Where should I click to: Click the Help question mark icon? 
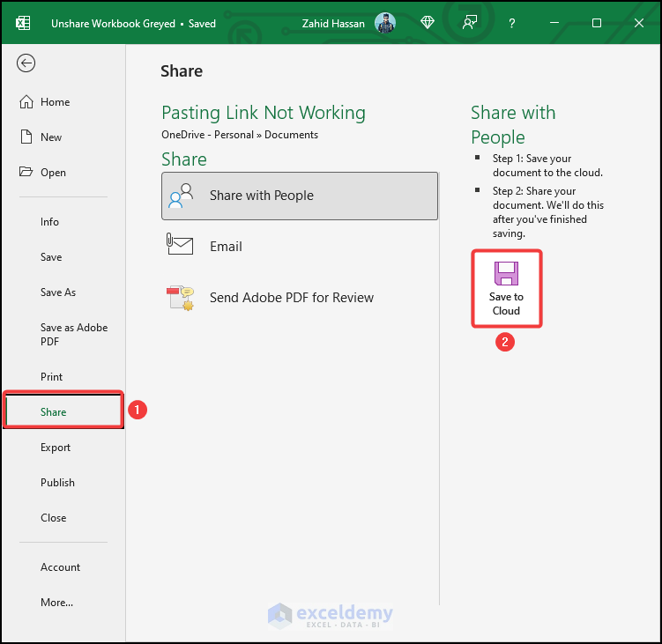click(512, 23)
